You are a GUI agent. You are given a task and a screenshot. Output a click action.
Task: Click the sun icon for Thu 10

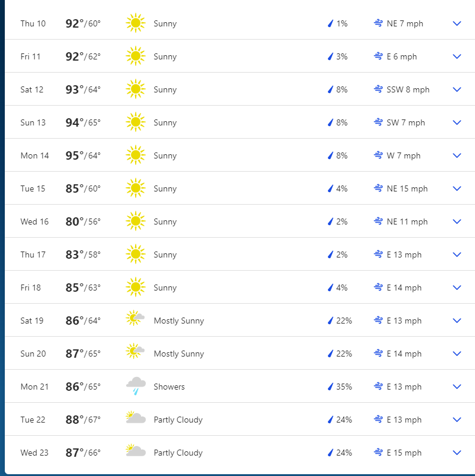[135, 23]
